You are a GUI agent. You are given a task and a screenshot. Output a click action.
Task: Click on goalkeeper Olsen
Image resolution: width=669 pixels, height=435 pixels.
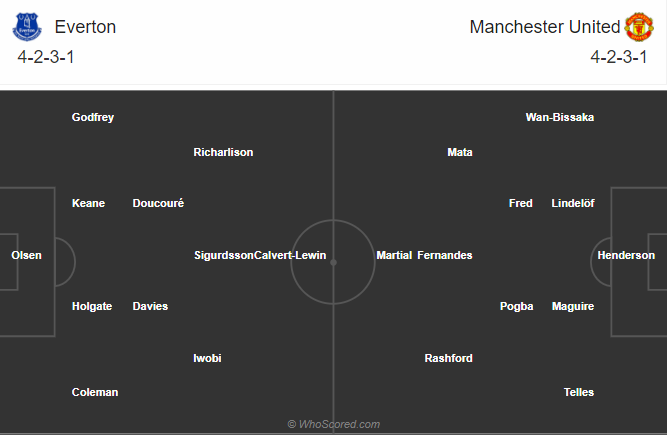point(26,255)
